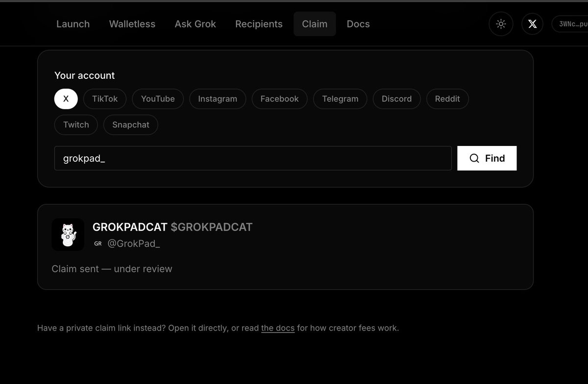The width and height of the screenshot is (588, 384).
Task: Select the X platform chip
Action: coord(66,99)
